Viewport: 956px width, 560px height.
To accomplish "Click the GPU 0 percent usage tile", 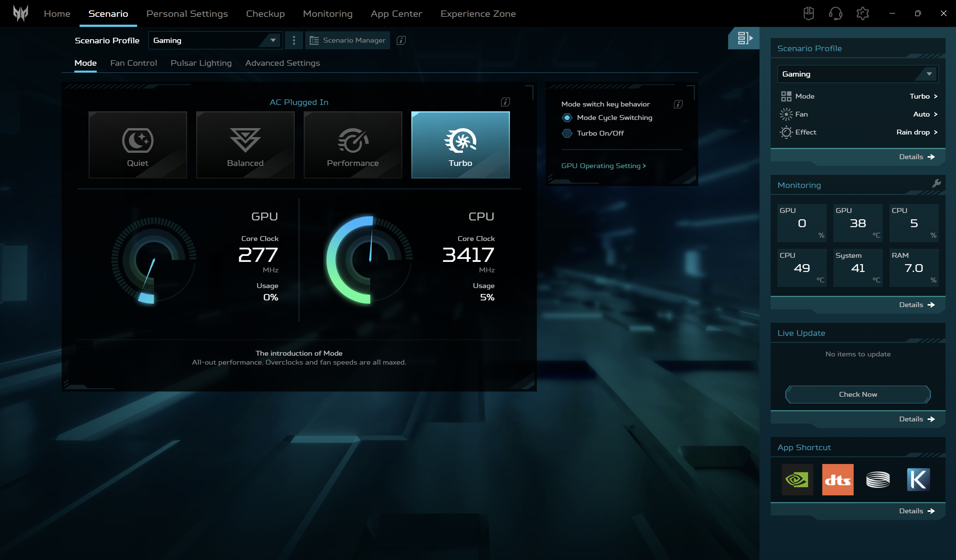I will coord(802,223).
